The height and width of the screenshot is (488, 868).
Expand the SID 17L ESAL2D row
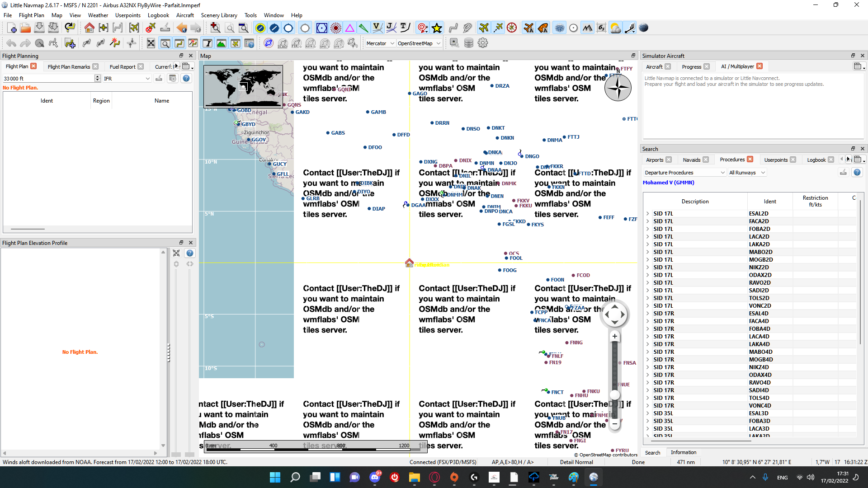[x=648, y=214]
